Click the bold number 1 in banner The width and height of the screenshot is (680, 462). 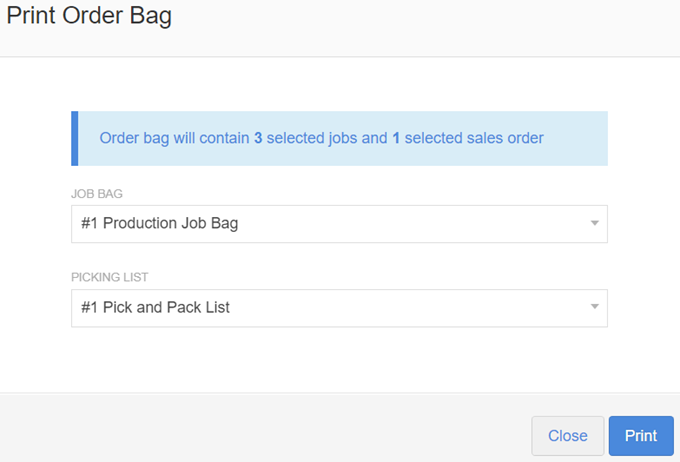pos(396,138)
